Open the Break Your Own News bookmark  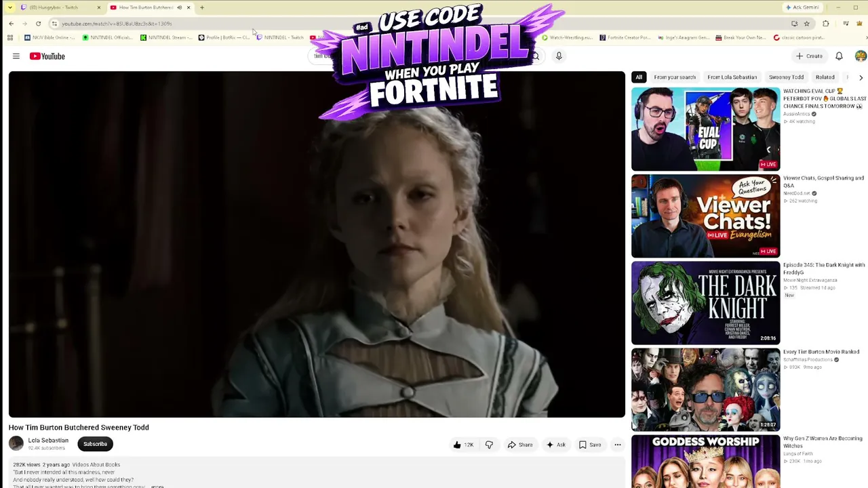point(741,37)
